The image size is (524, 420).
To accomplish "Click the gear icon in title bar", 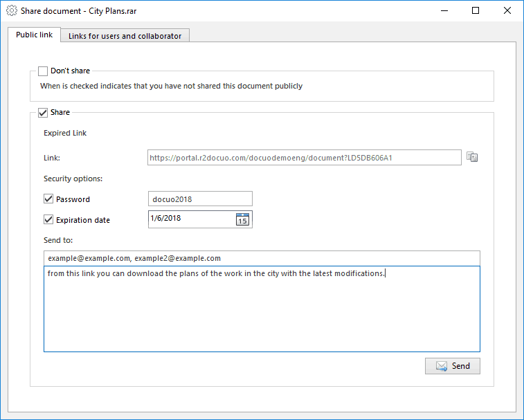I will (x=11, y=11).
